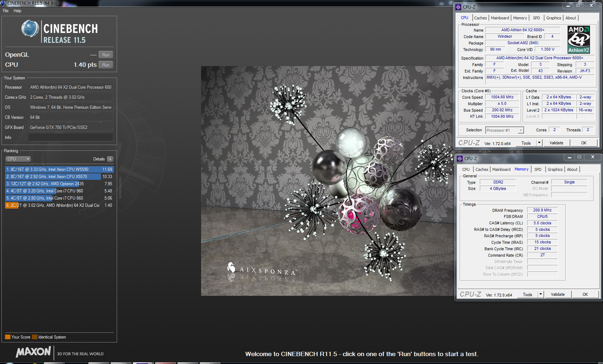603x364 pixels.
Task: Click the Bus Speed value 200.92 MHz
Action: pos(502,110)
